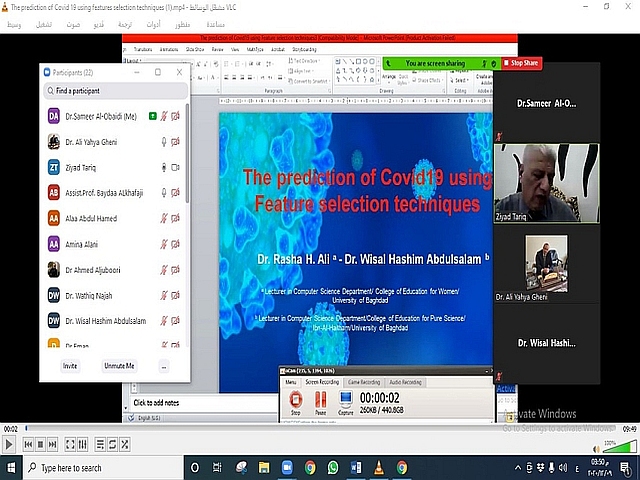This screenshot has width=640, height=480.
Task: Open WhatsApp from the taskbar
Action: pyautogui.click(x=333, y=467)
